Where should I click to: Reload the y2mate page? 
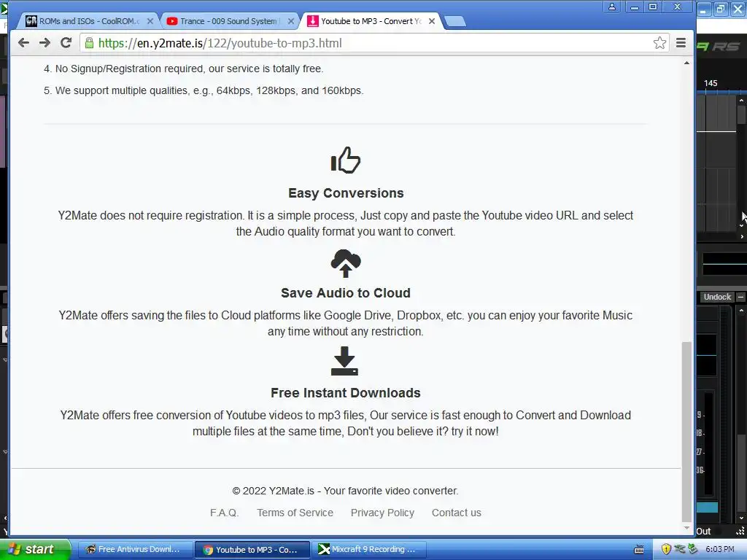tap(66, 43)
